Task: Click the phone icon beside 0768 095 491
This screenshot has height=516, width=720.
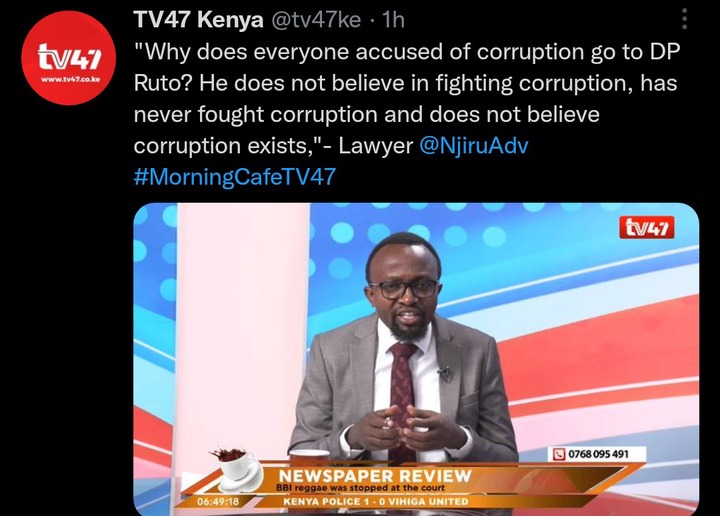Action: click(559, 454)
